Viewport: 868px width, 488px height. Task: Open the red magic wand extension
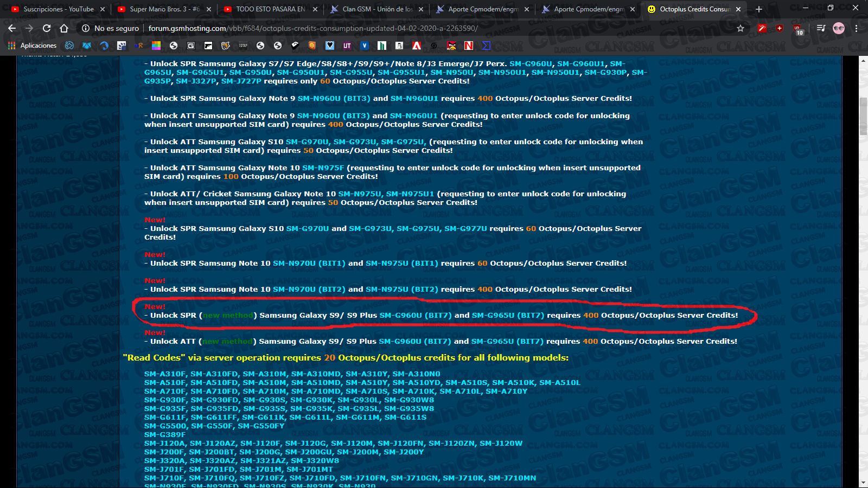pos(762,28)
